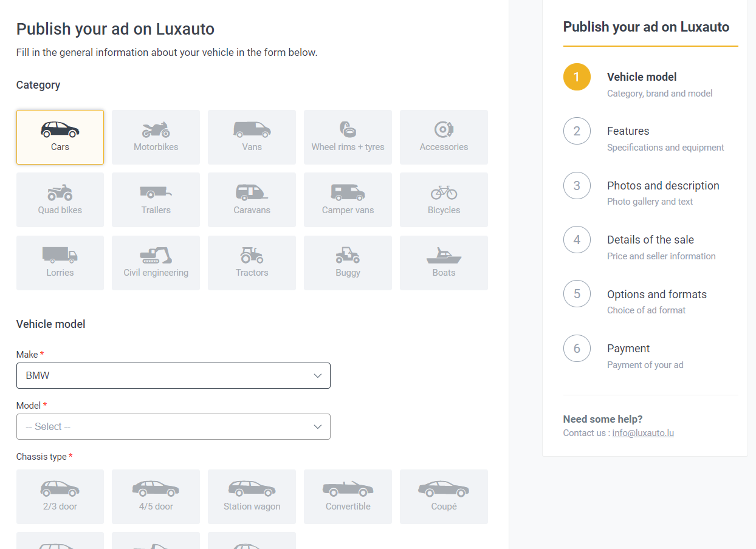Open the Model select dropdown
The image size is (756, 549).
[173, 427]
